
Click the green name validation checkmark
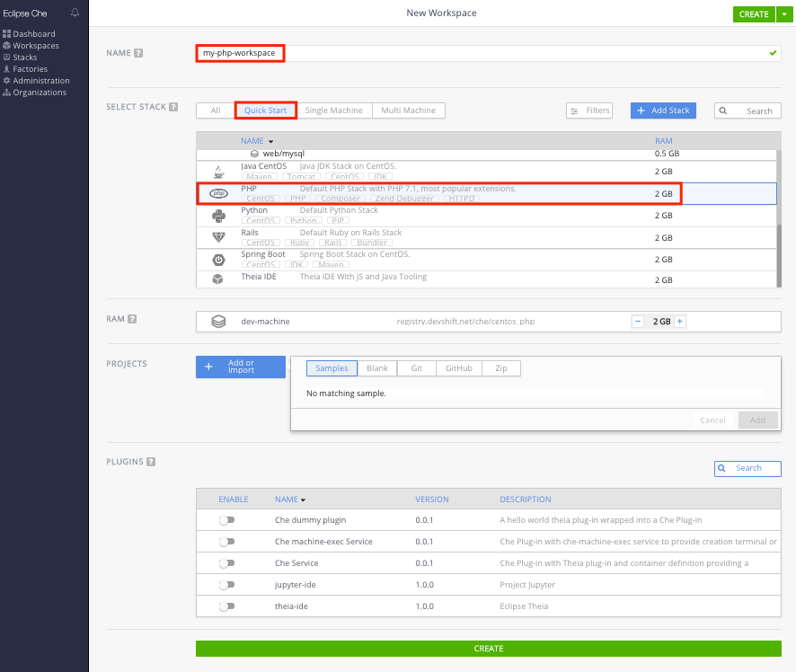point(773,53)
